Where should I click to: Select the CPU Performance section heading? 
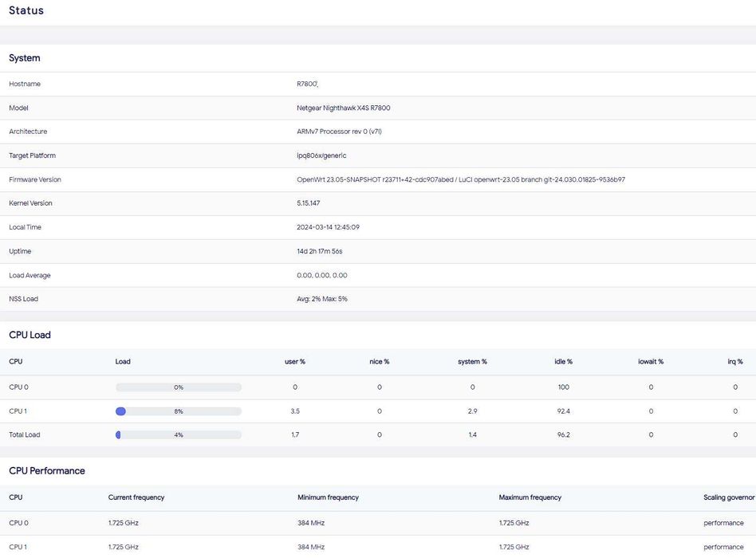point(47,471)
